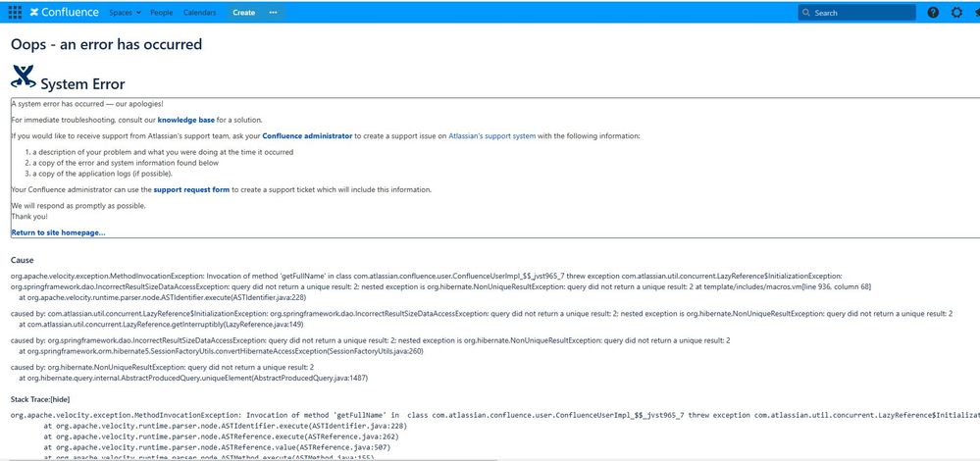Select the 'Cause' section heading
This screenshot has width=980, height=461.
tap(23, 260)
